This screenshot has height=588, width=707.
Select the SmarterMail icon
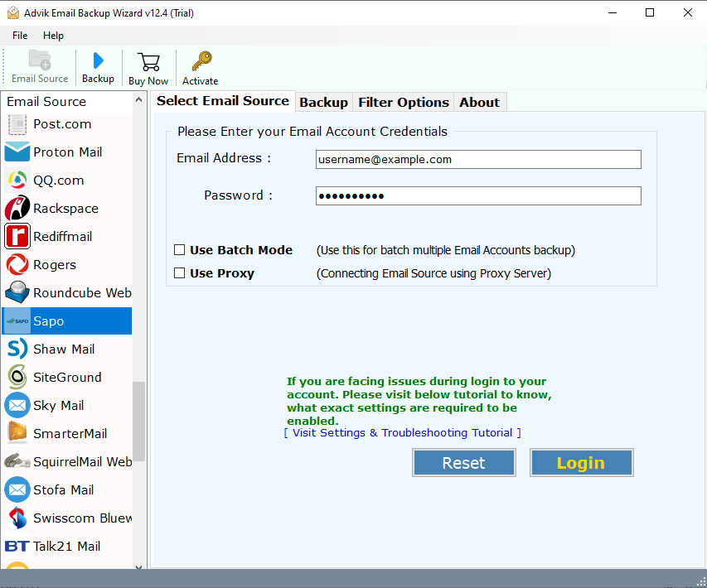pyautogui.click(x=17, y=432)
